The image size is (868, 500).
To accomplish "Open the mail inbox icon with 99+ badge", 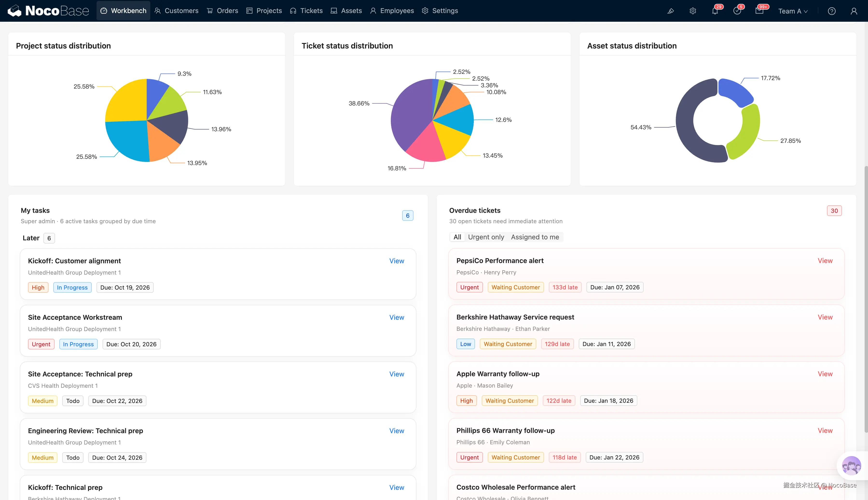I will click(759, 11).
